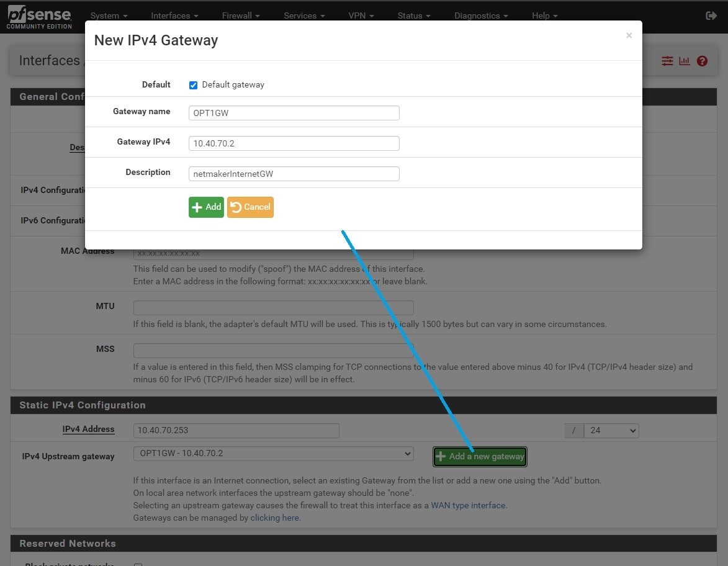Expand the Services menu
Viewport: 728px width, 566px height.
click(304, 16)
